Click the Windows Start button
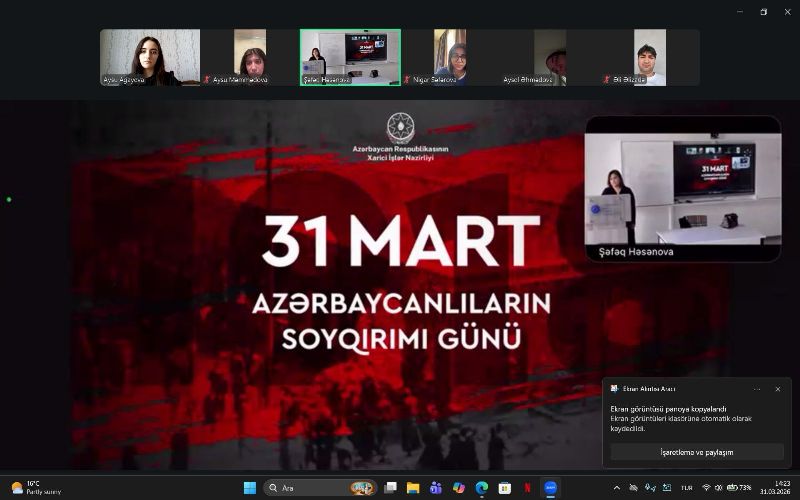This screenshot has width=800, height=500. click(249, 488)
